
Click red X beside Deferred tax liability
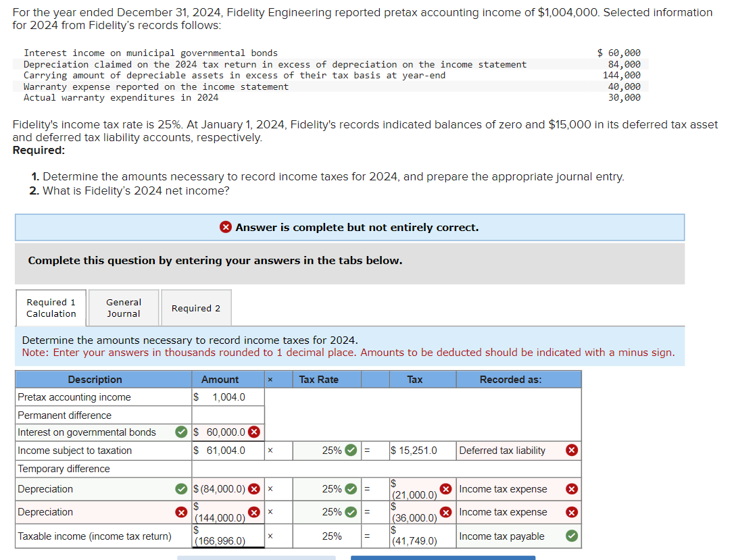[x=572, y=451]
